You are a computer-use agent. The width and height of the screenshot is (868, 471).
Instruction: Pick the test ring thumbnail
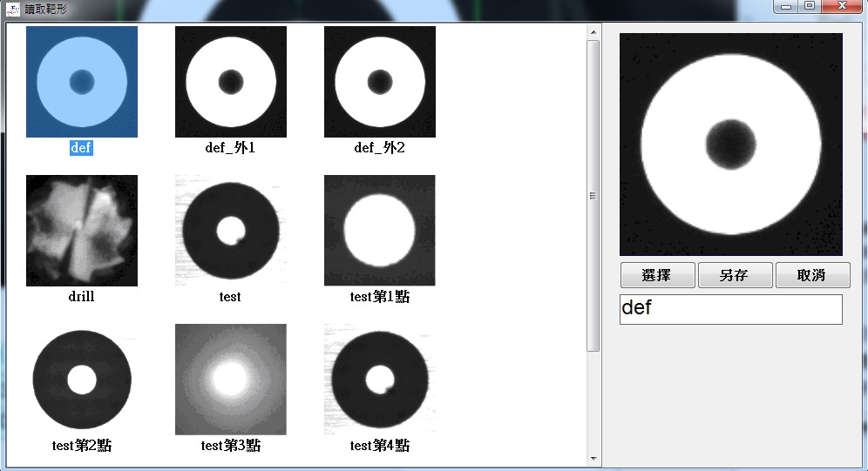[231, 231]
